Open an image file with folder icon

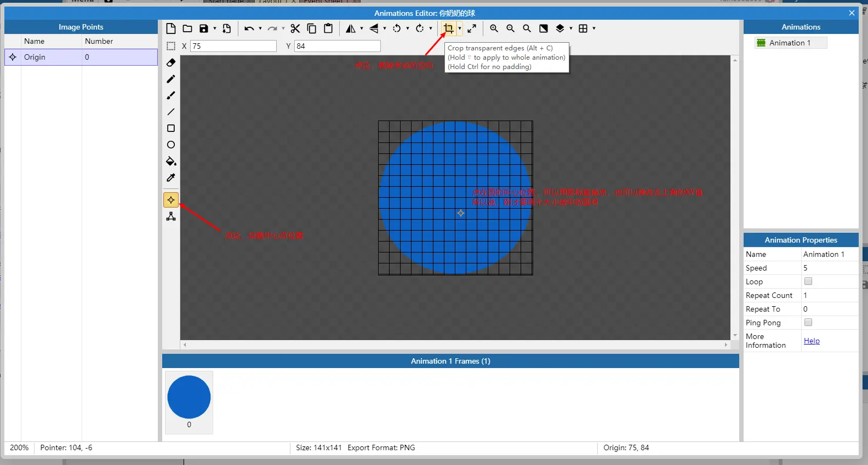pyautogui.click(x=187, y=28)
